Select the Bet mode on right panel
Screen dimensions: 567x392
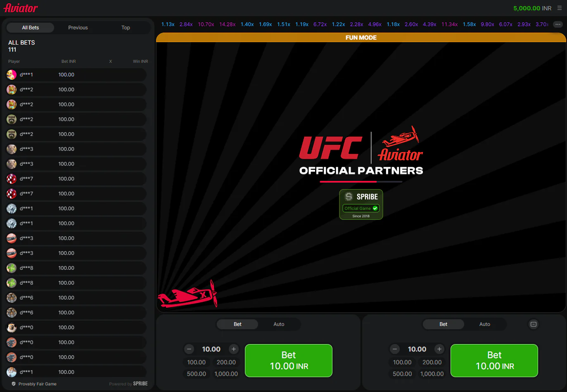pos(443,324)
